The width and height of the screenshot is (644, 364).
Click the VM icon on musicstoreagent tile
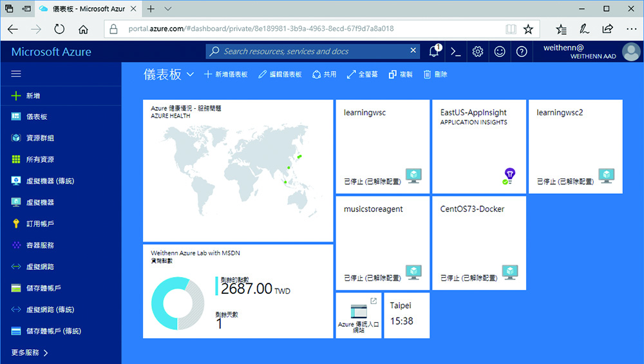tap(413, 273)
